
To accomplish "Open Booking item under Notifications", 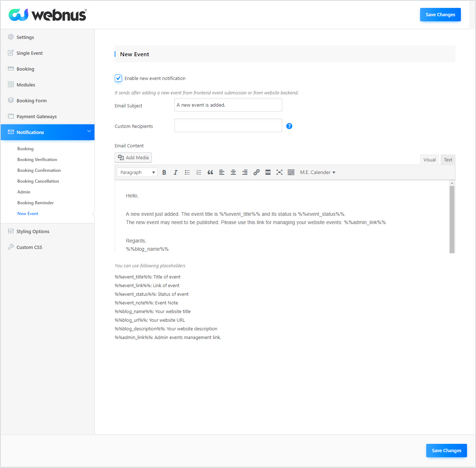I will pyautogui.click(x=25, y=149).
